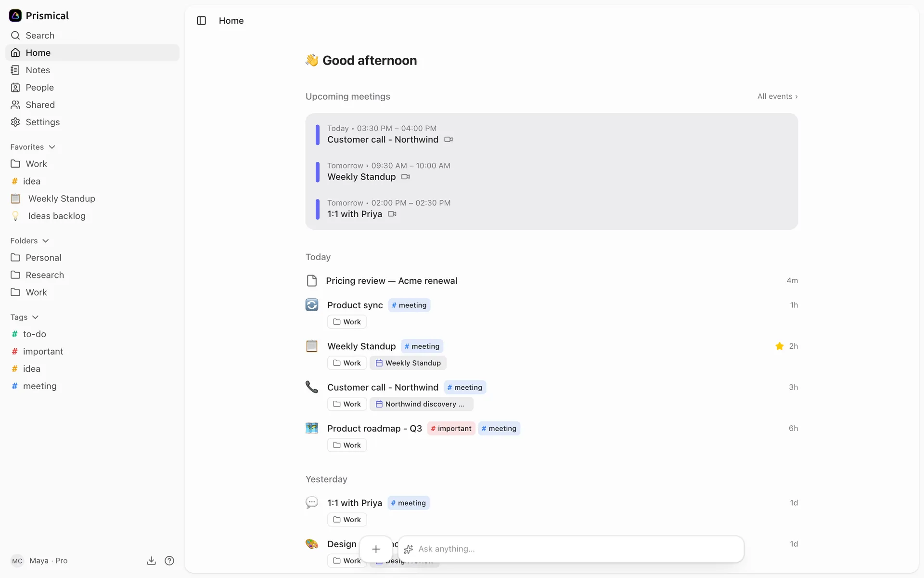Open Work folder in Favorites
924x578 pixels.
tap(92, 164)
